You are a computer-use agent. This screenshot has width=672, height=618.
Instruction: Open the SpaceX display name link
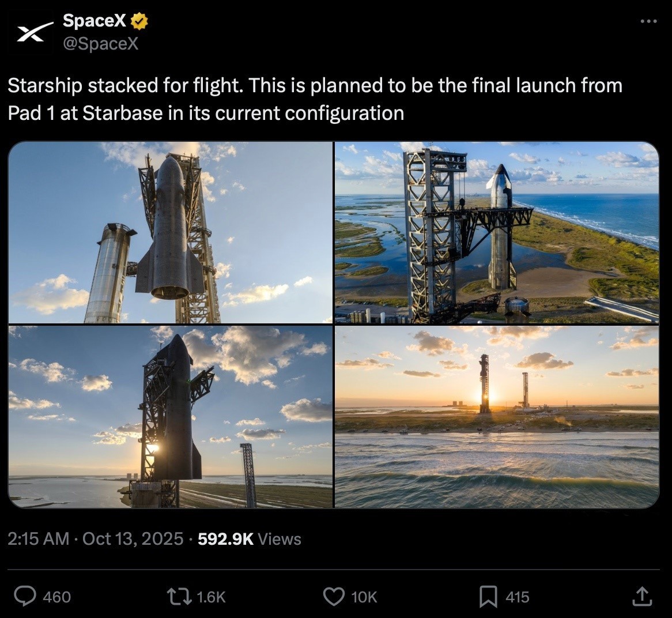coord(94,21)
